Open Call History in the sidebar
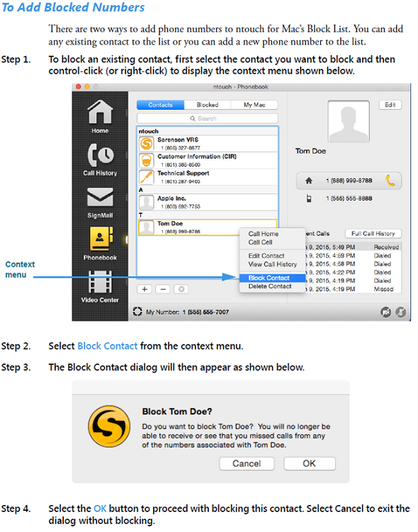 tap(101, 154)
